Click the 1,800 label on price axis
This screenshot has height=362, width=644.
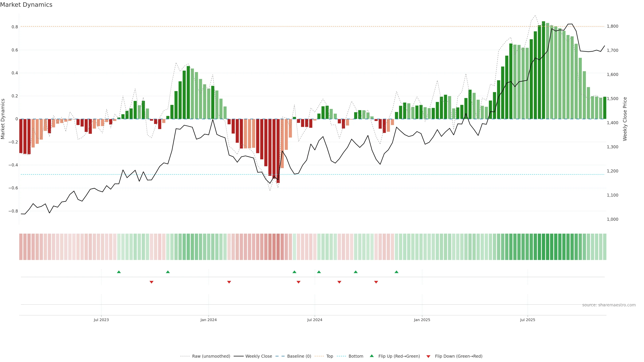[x=612, y=26]
